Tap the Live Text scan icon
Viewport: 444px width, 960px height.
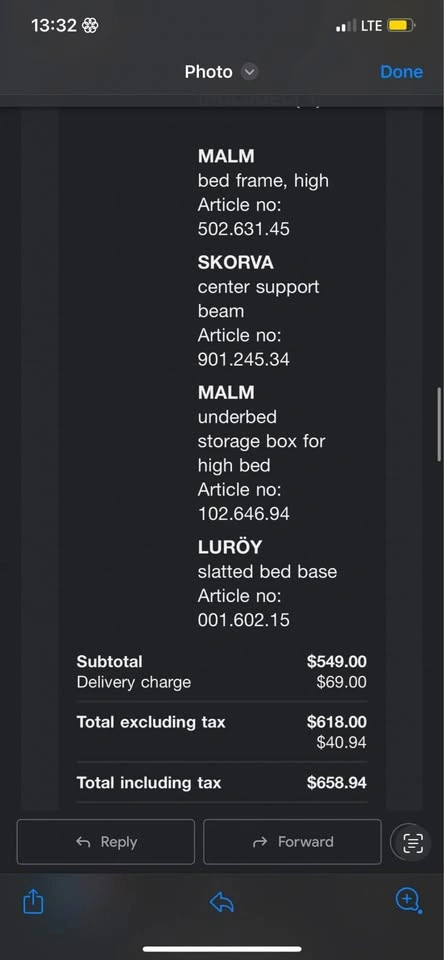413,843
